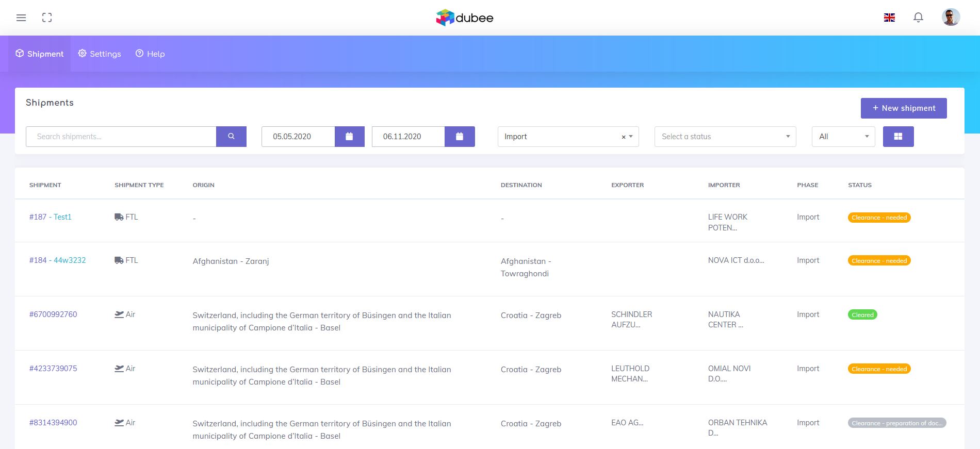The width and height of the screenshot is (980, 449).
Task: Open shipment #187 - Test1
Action: point(51,217)
